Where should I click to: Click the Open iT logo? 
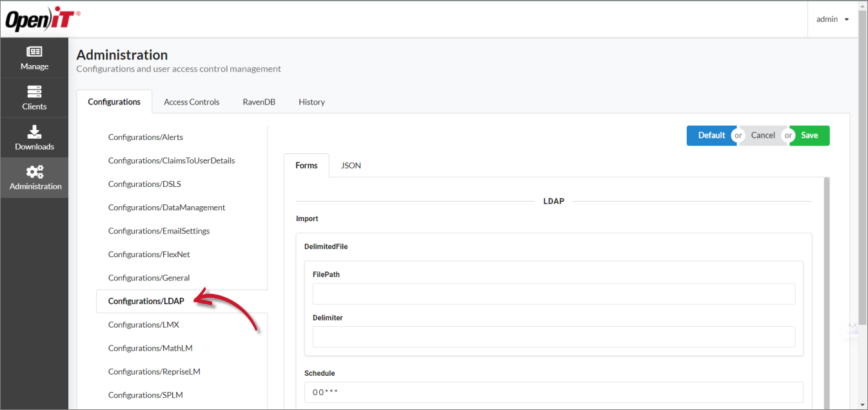(43, 19)
